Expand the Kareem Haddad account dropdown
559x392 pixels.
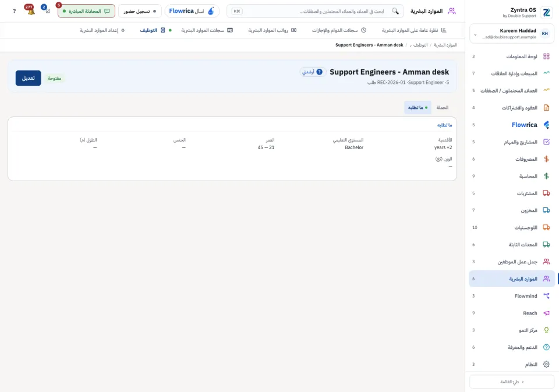[512, 34]
